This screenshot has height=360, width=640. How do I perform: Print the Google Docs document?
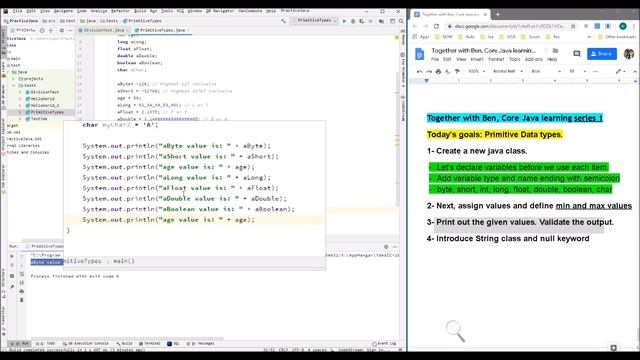pyautogui.click(x=438, y=71)
